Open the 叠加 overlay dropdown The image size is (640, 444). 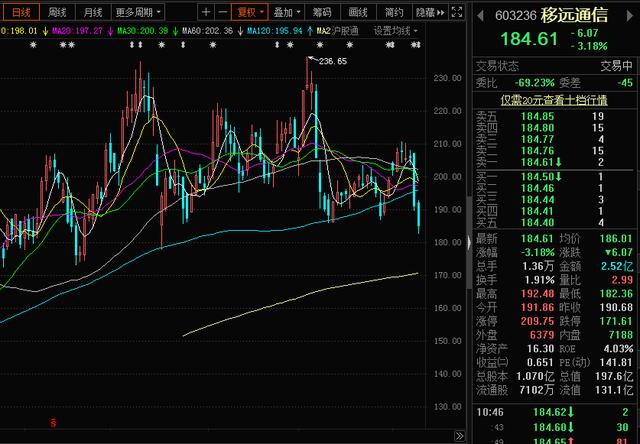[287, 12]
